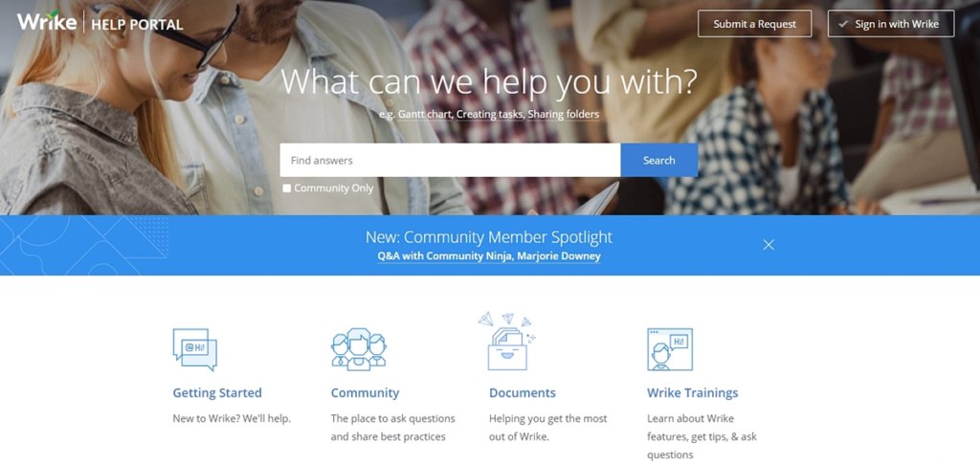Dismiss the Community Member Spotlight banner
This screenshot has width=980, height=465.
[x=768, y=245]
